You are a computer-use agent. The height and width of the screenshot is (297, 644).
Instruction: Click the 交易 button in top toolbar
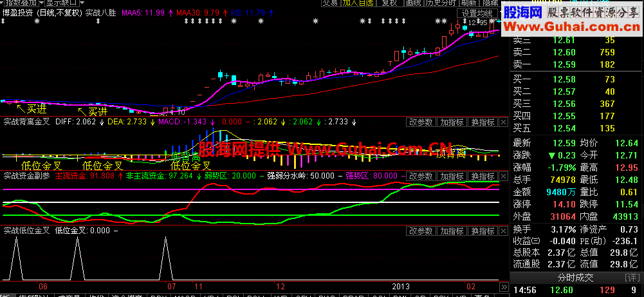pos(330,3)
